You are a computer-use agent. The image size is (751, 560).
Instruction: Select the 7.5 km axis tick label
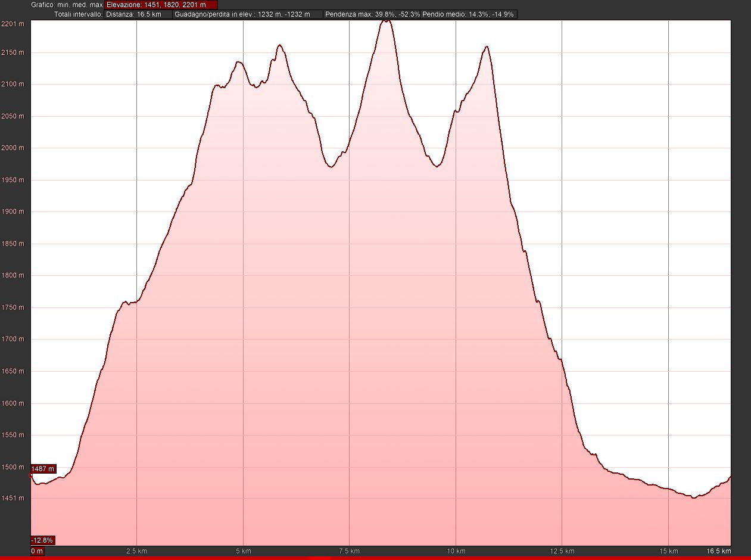click(x=349, y=551)
